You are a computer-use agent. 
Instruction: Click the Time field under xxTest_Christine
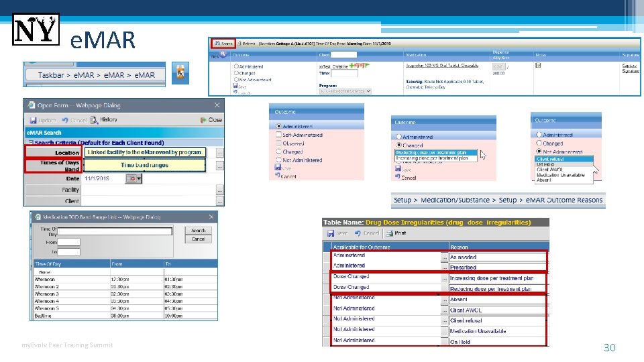[344, 74]
